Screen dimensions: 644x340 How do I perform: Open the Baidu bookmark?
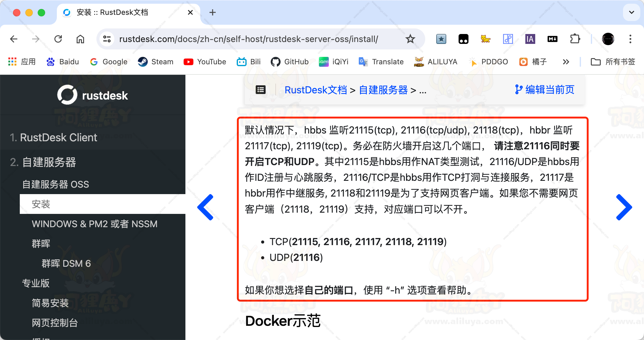click(63, 62)
